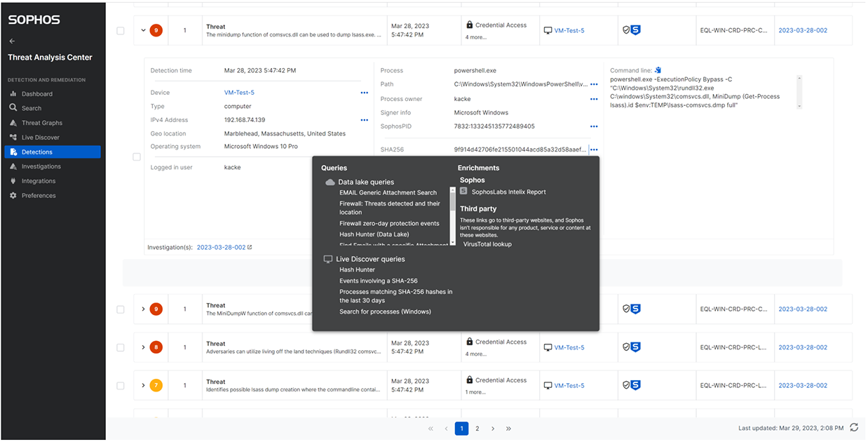Run Firewall zero-day protection events query

389,224
